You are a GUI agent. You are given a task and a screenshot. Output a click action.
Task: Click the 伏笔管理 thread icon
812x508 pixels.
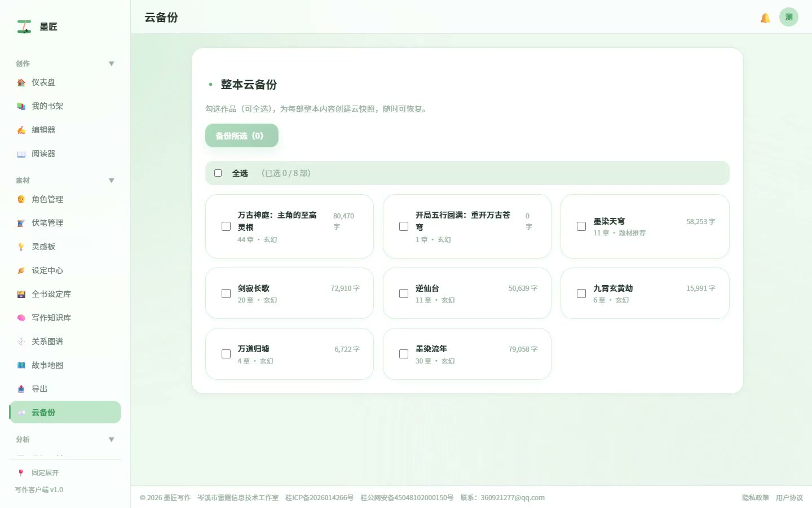pyautogui.click(x=21, y=223)
